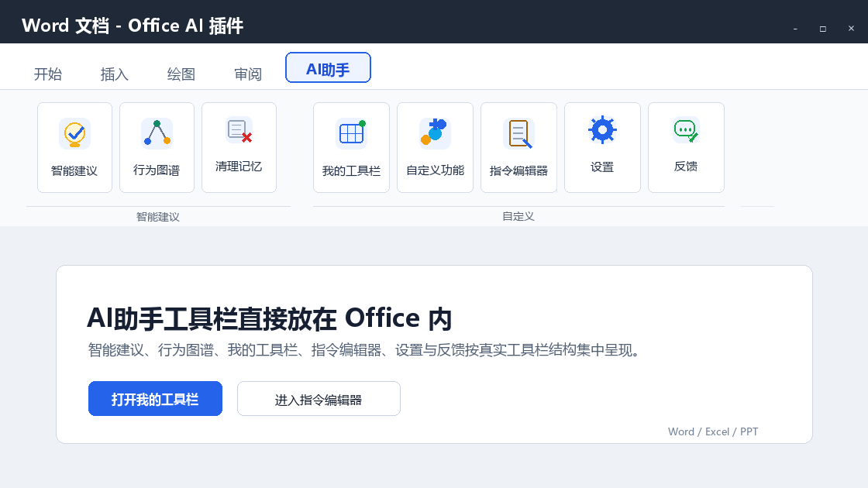This screenshot has height=488, width=868.
Task: Open the 行为图谱 behavior graph tool
Action: click(x=157, y=148)
